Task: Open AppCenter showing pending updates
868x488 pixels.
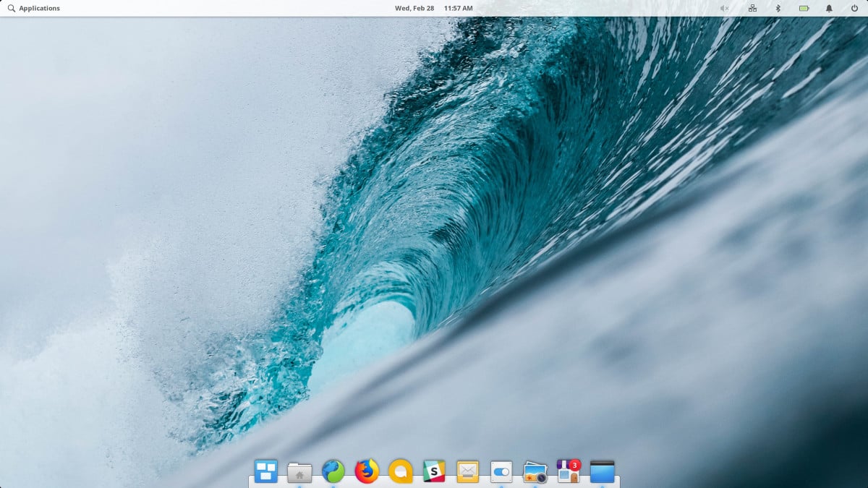Action: 567,473
